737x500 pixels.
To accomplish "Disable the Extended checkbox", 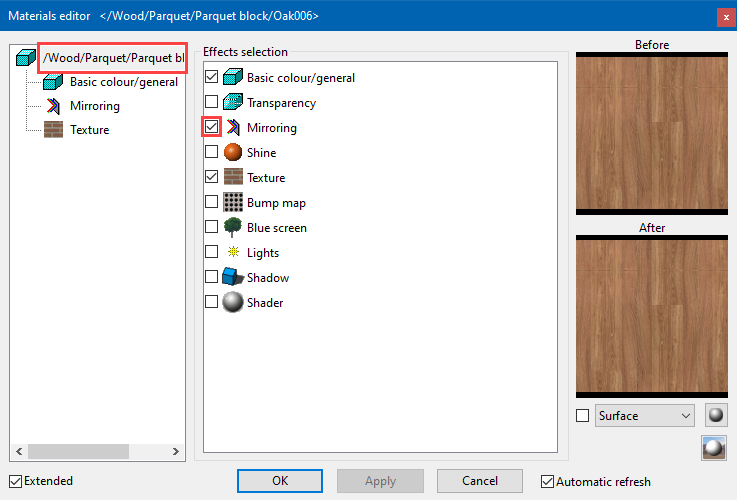I will point(15,481).
